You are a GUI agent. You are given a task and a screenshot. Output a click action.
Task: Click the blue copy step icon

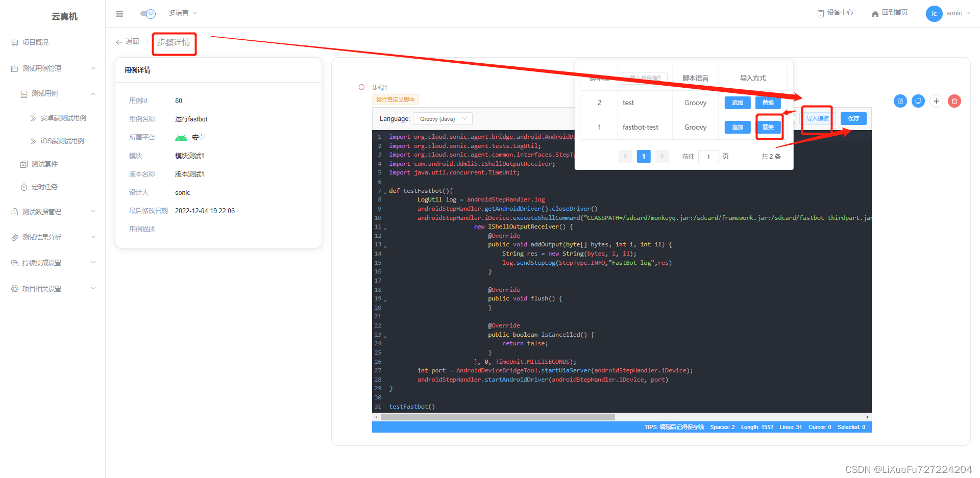918,101
